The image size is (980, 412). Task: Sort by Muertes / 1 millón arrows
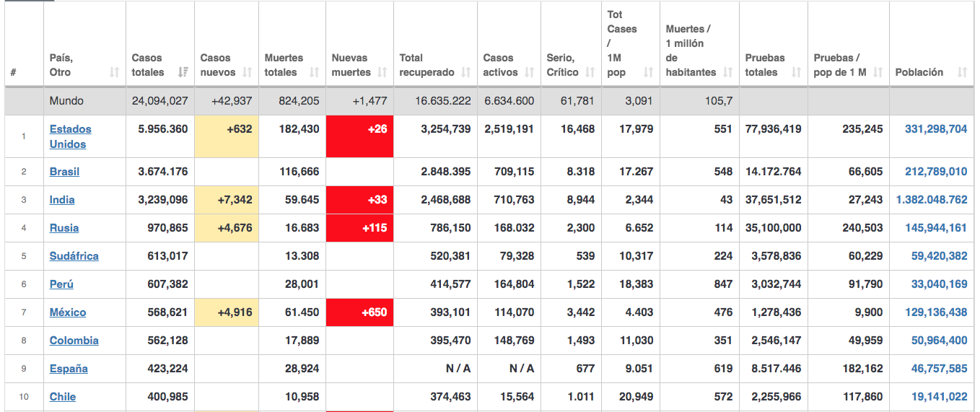728,72
